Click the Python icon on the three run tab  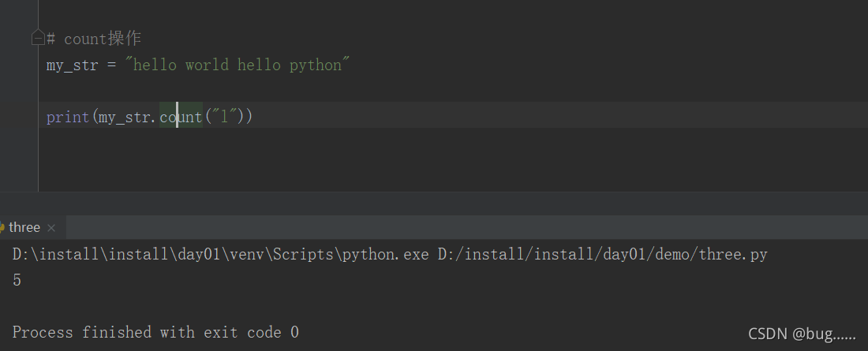tap(2, 227)
